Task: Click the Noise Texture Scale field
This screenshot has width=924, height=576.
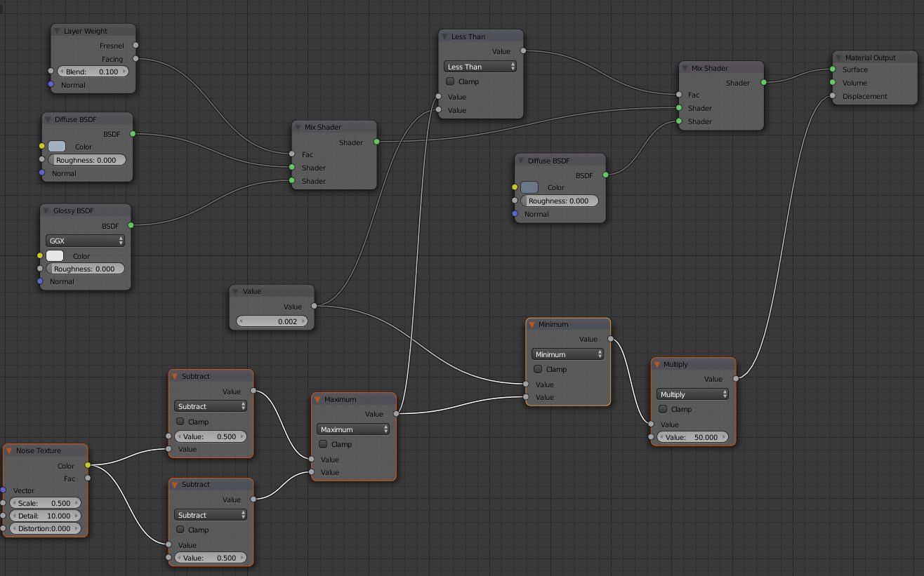Action: click(45, 503)
